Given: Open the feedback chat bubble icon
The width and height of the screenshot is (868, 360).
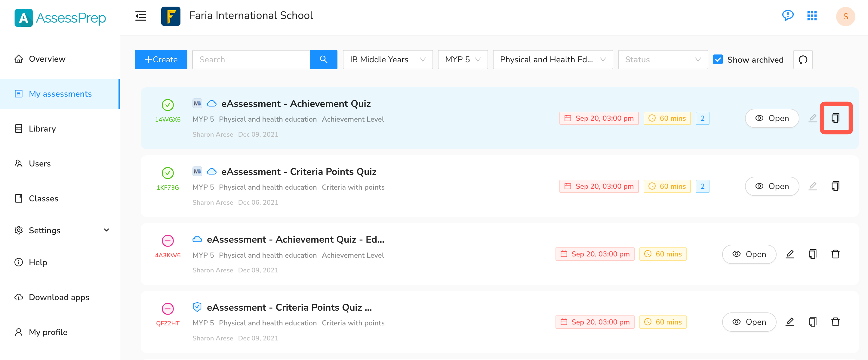Looking at the screenshot, I should 787,16.
